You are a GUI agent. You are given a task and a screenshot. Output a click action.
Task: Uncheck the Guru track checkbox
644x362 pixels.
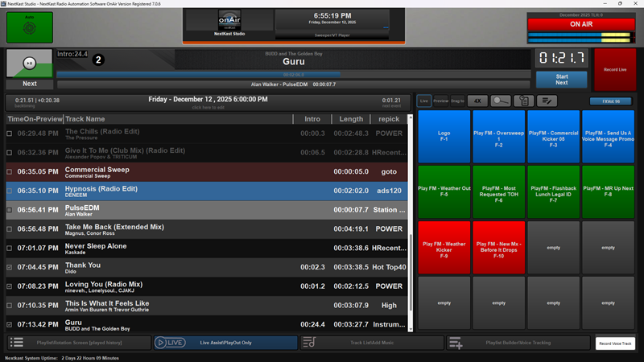(x=10, y=323)
